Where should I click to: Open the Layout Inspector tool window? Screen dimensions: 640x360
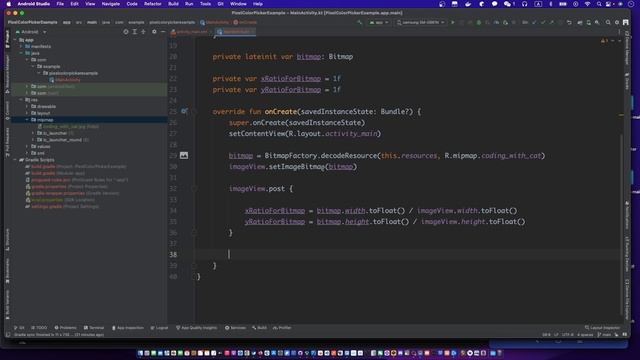602,328
